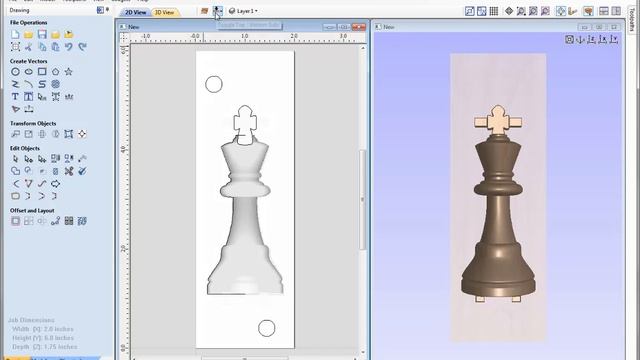The image size is (640, 360).
Task: Click the Pan view diamond icon
Action: [509, 11]
